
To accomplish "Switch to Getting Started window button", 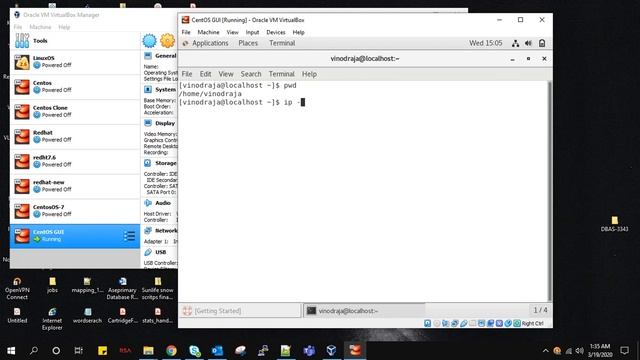I will click(x=240, y=311).
